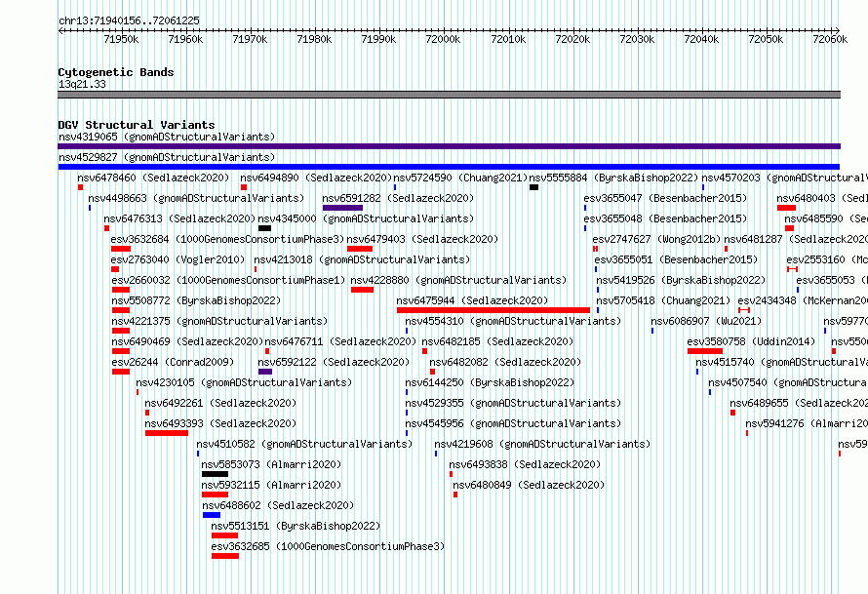Open nsv5932115 (Almarri2020) variant

point(271,485)
